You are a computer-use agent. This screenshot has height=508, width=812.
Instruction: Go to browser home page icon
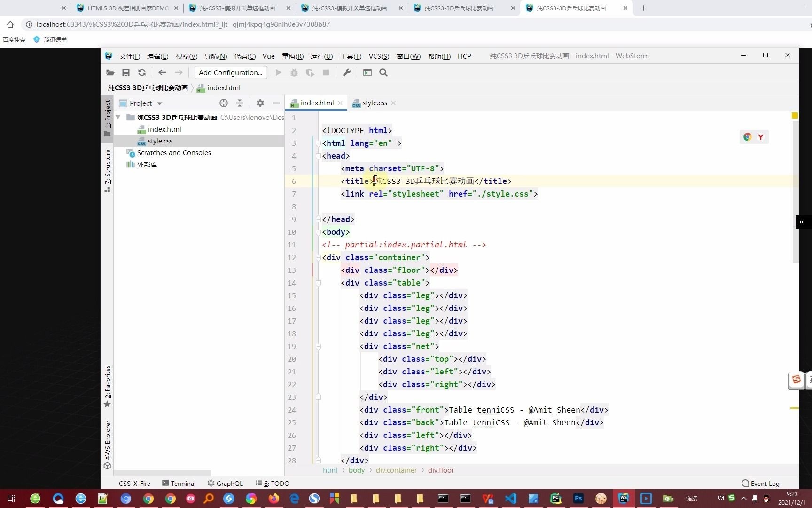pos(10,24)
